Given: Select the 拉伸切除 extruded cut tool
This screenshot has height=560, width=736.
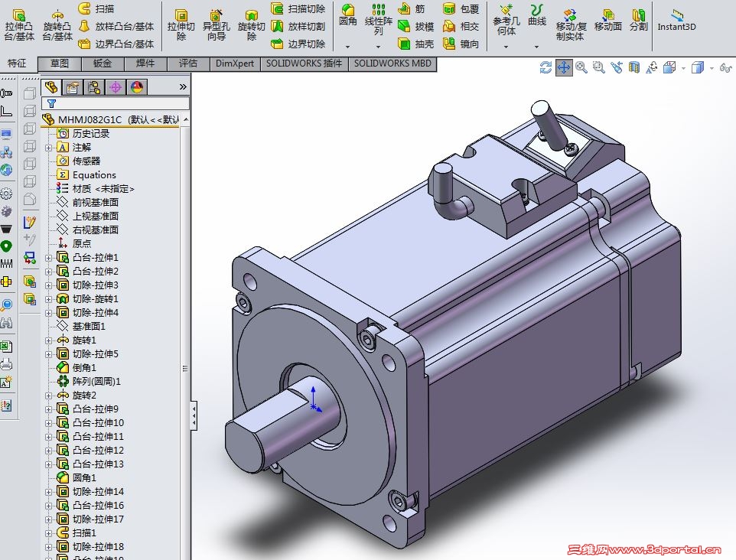Looking at the screenshot, I should [x=181, y=25].
